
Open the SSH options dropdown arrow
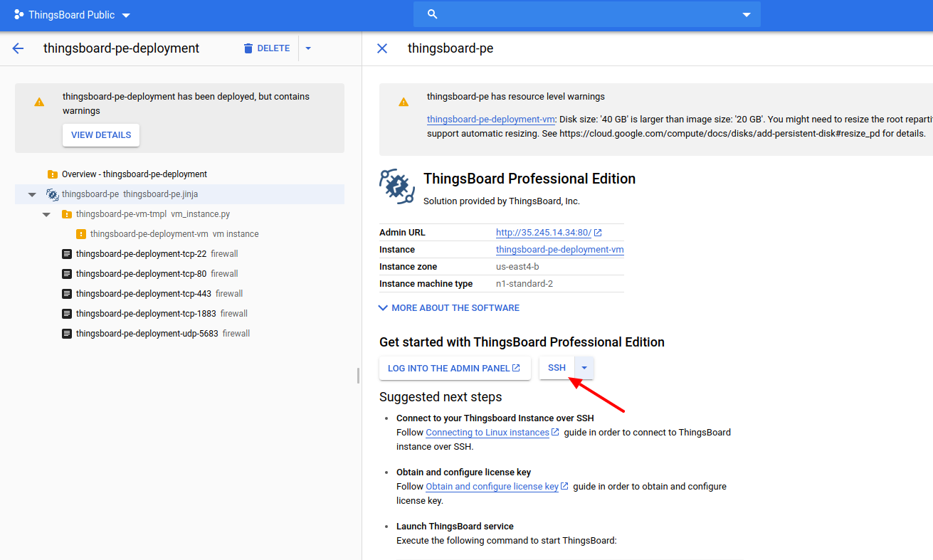584,368
